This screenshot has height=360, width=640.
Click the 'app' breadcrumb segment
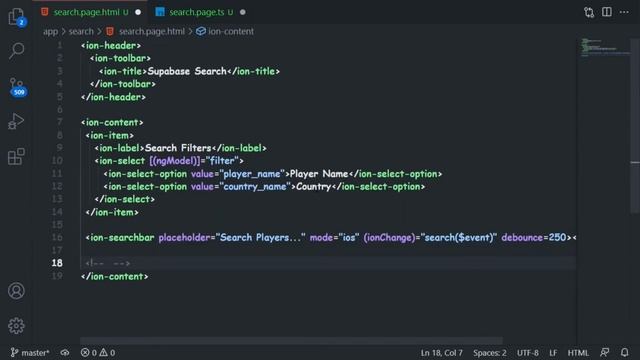pos(50,31)
